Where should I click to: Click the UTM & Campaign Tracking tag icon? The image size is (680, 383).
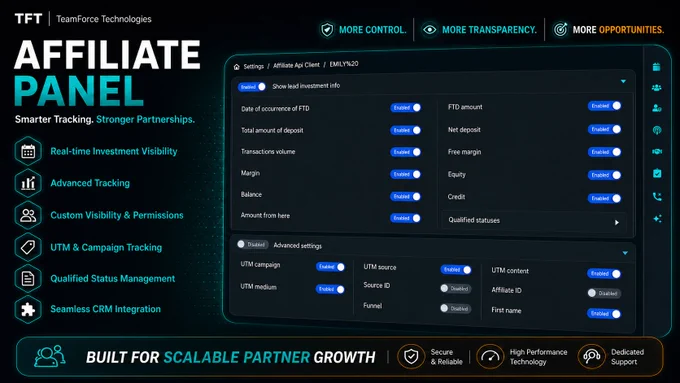point(28,247)
